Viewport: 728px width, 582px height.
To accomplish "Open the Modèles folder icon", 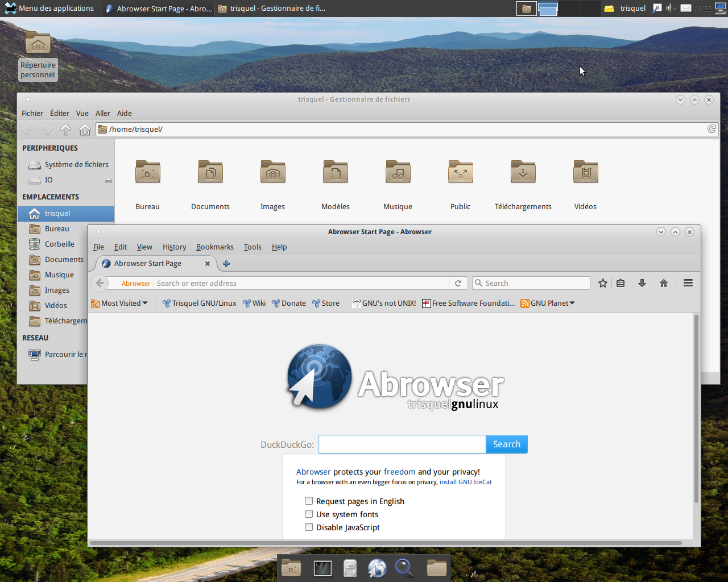I will tap(336, 172).
